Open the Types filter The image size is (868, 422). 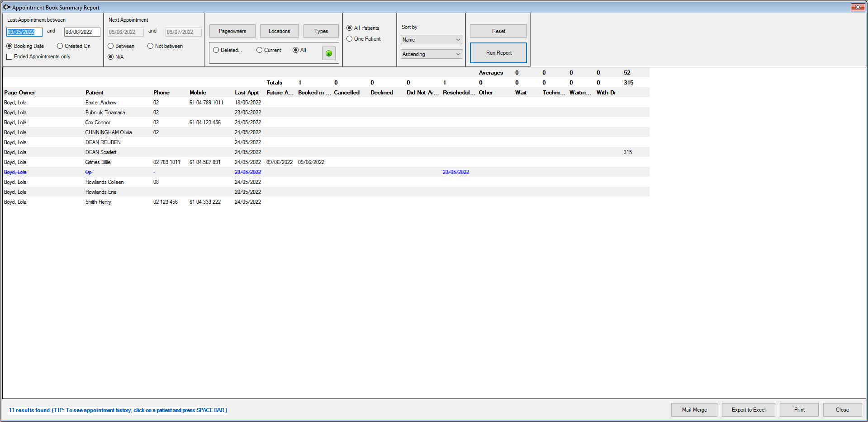[321, 31]
